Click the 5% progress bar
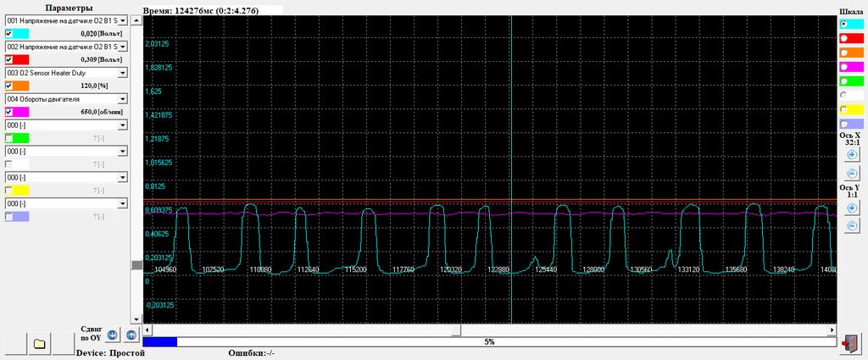868x360 pixels. (x=489, y=341)
